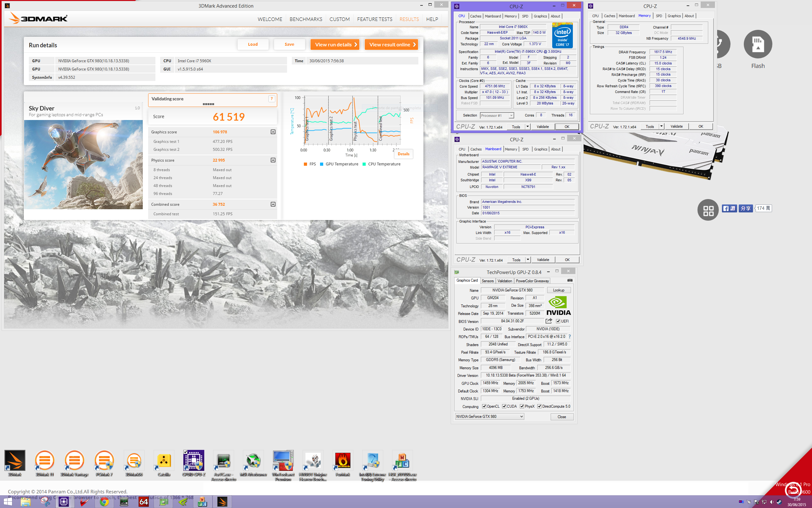Open the PCMark 7 desktop shortcut

point(104,463)
